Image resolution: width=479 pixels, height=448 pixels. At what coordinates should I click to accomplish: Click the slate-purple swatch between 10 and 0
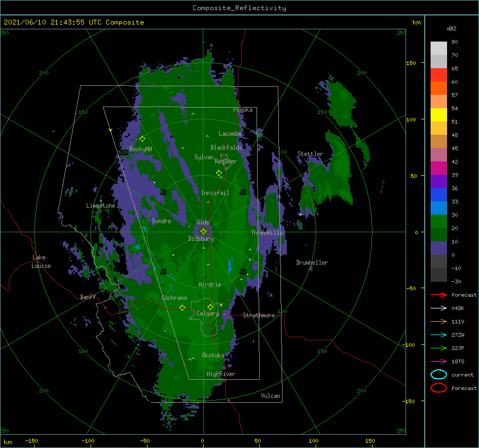pos(439,248)
